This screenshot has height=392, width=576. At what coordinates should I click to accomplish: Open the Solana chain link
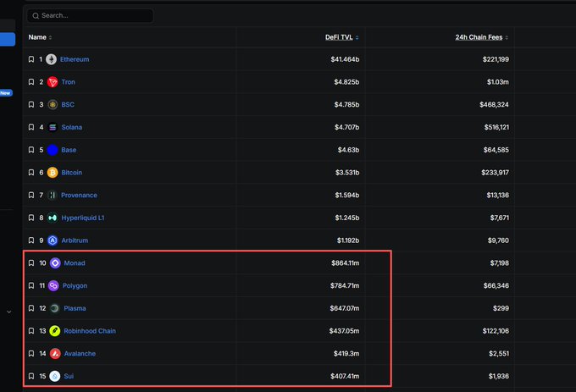pos(72,127)
